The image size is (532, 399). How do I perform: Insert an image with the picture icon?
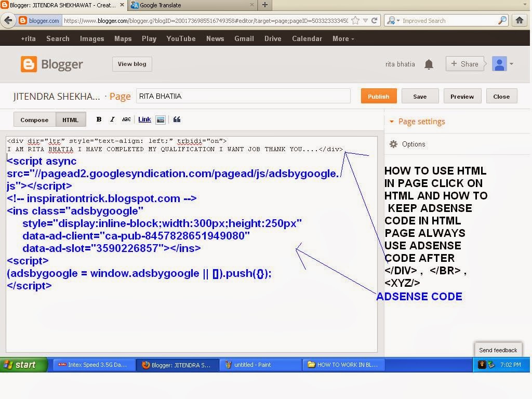coord(161,120)
